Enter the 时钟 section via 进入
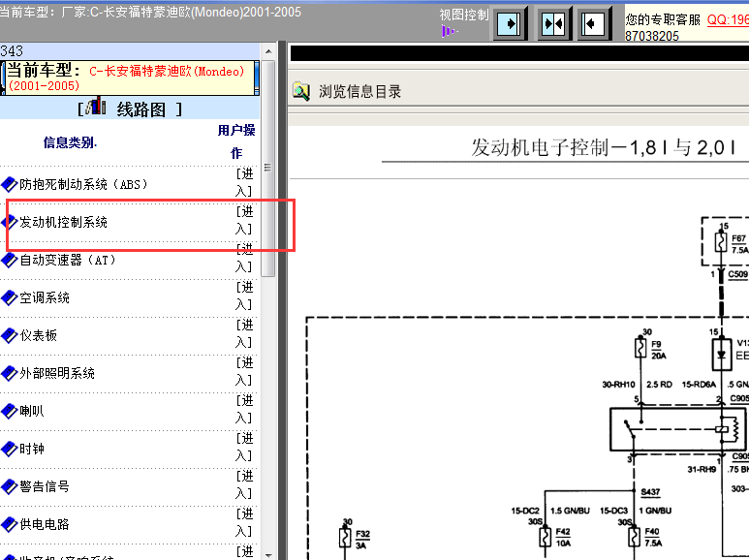The image size is (749, 560). coord(244,447)
